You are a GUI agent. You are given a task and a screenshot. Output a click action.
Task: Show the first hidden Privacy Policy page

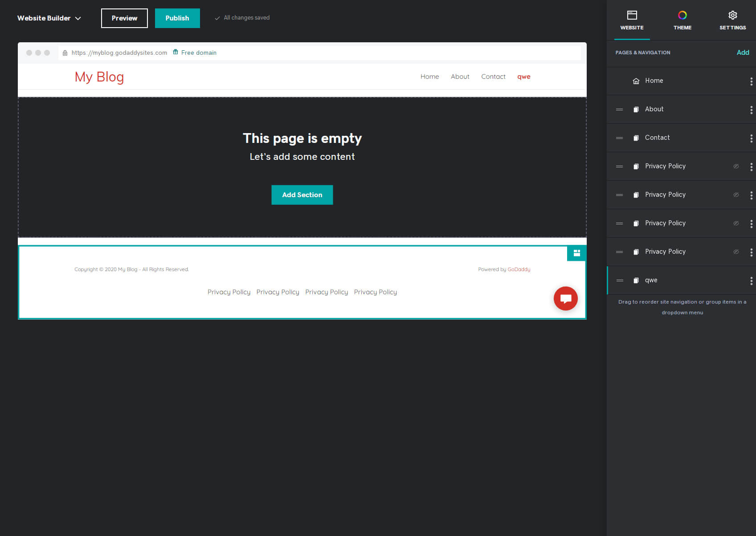[x=736, y=166]
